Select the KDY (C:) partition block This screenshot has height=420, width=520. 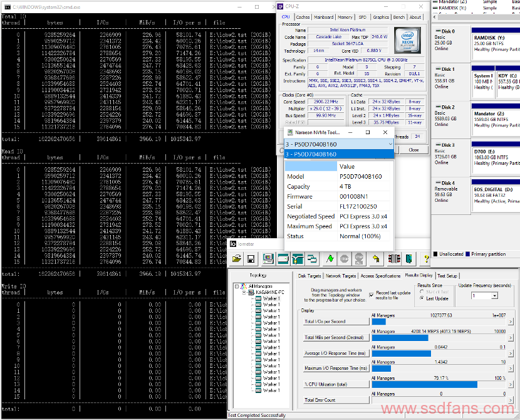pos(508,82)
